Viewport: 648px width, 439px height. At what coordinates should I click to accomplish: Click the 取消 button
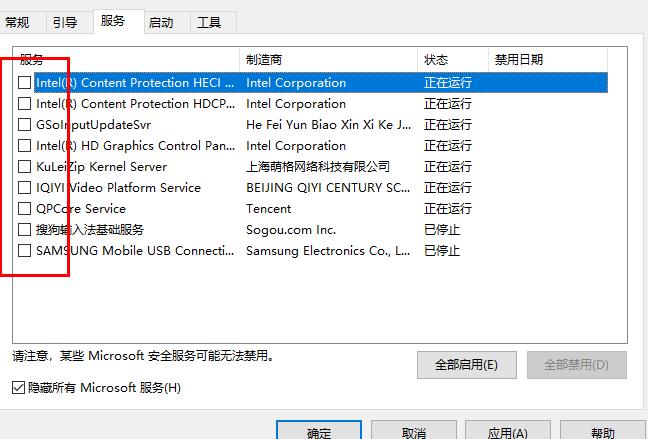pyautogui.click(x=414, y=432)
